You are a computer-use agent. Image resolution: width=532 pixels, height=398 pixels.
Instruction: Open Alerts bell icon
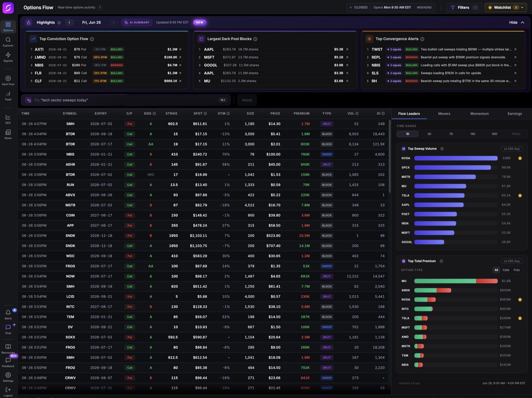click(8, 314)
